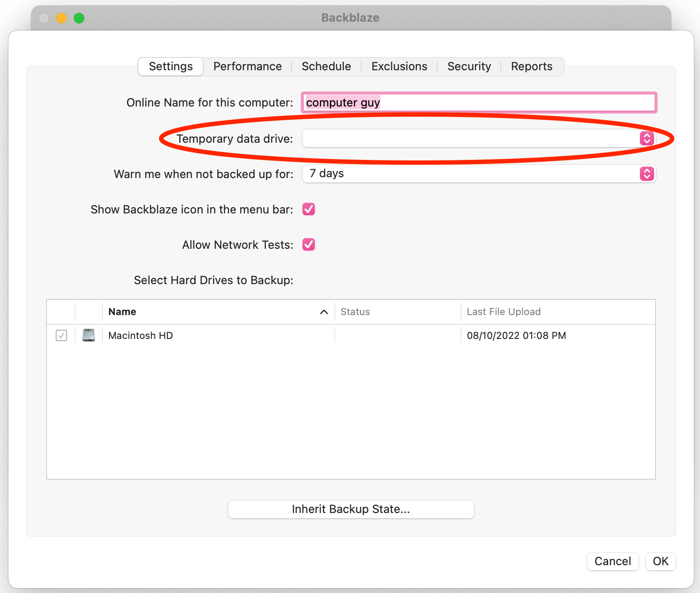Click Cancel to discard changes

point(613,561)
